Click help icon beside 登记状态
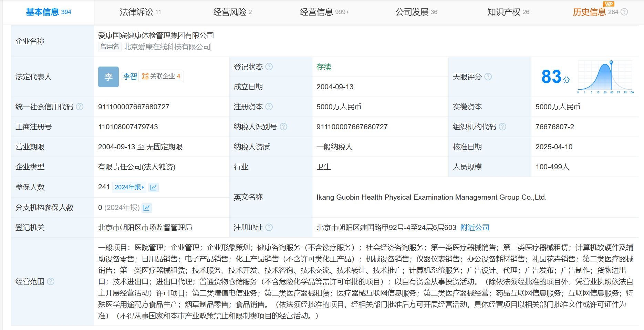This screenshot has height=330, width=644. coord(269,67)
